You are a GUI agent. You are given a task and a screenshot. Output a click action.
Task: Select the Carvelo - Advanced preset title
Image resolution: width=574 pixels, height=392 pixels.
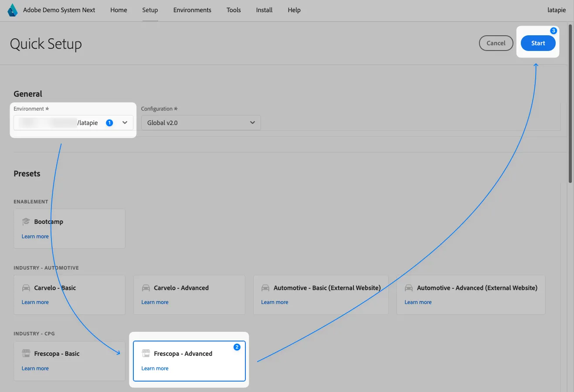181,288
